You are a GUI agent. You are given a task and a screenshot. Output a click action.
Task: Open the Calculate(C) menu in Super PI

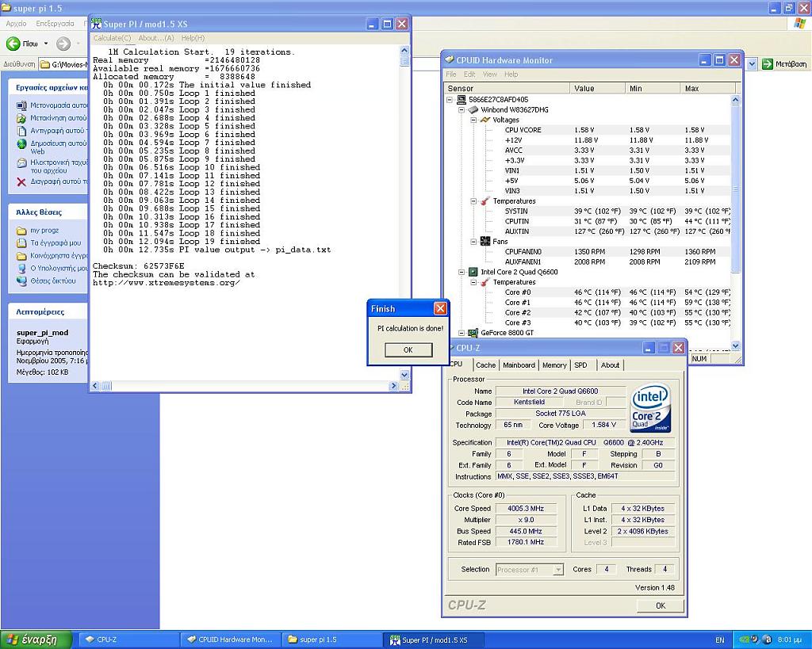pyautogui.click(x=112, y=38)
